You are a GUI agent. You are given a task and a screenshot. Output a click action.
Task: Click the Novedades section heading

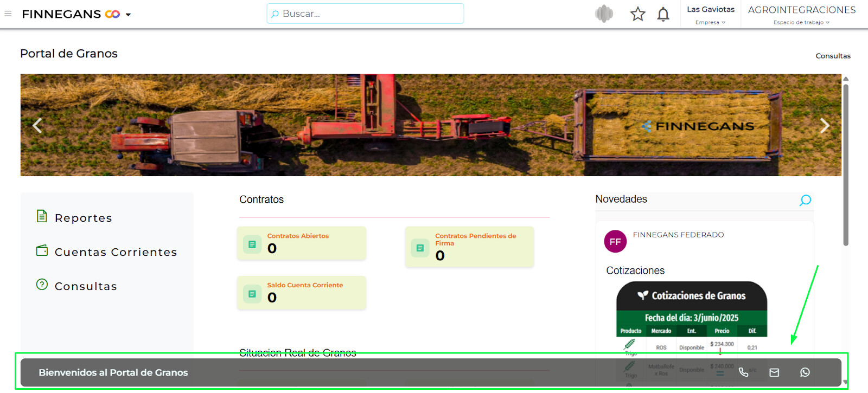(x=621, y=199)
